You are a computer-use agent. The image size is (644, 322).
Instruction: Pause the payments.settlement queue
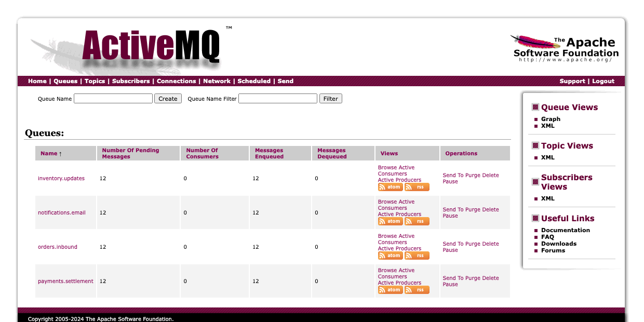coord(450,285)
